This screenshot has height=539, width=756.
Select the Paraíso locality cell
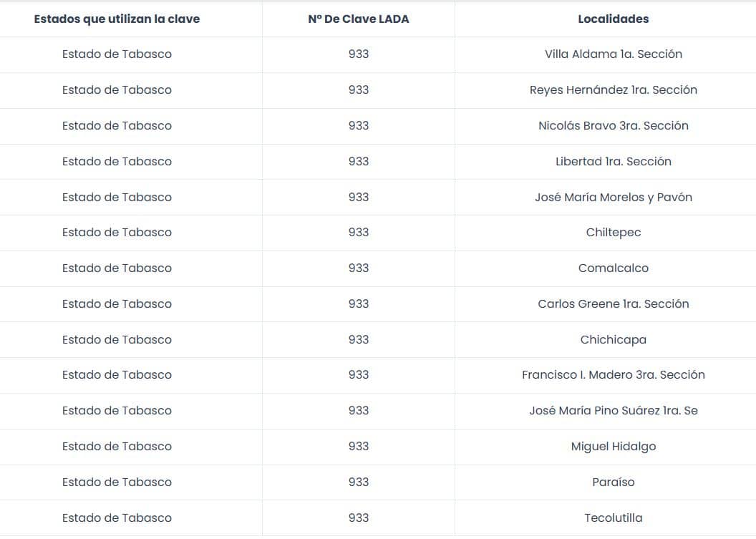[614, 482]
